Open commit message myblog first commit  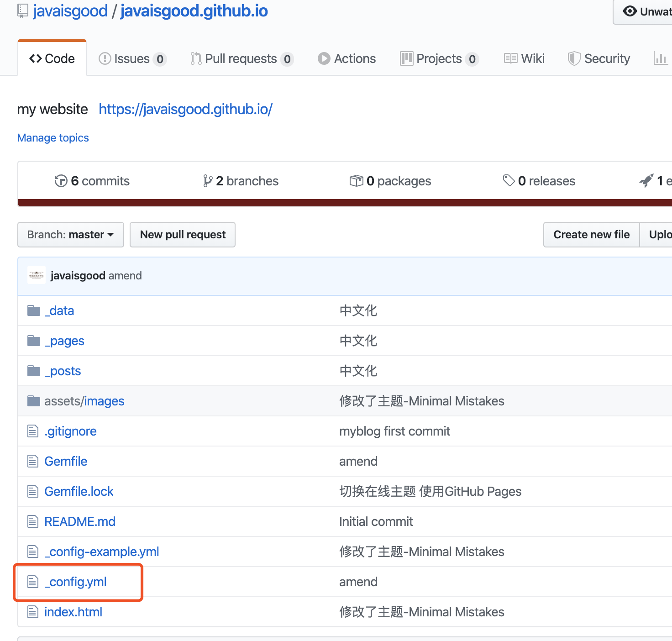click(395, 431)
